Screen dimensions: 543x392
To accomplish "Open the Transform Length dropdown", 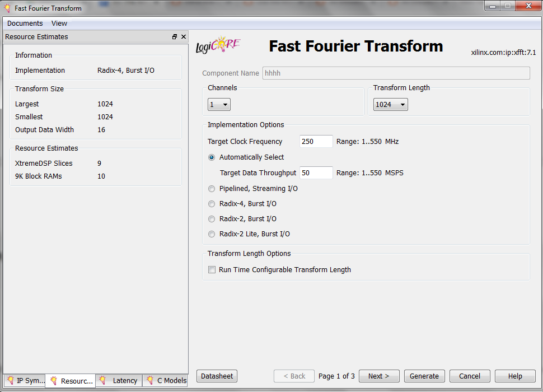I will [x=390, y=105].
